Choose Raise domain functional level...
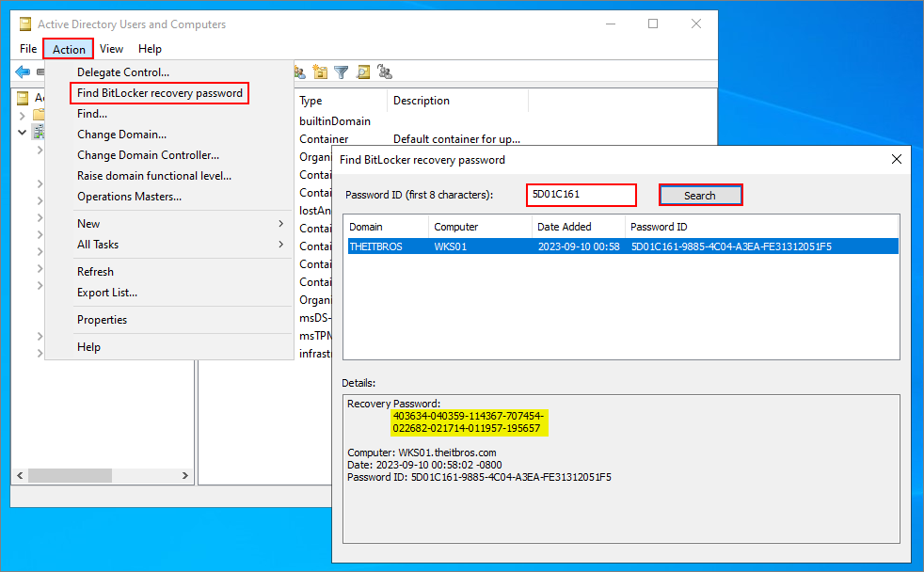This screenshot has width=924, height=572. pos(154,176)
